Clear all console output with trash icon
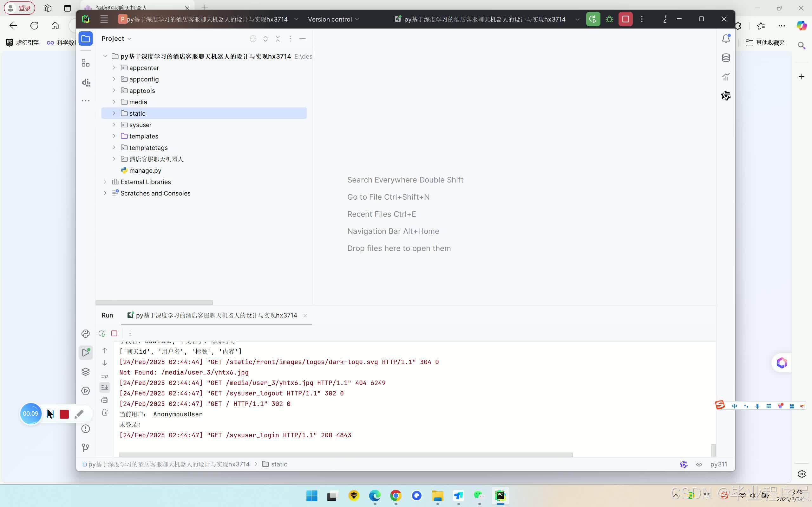The image size is (812, 507). 105,413
